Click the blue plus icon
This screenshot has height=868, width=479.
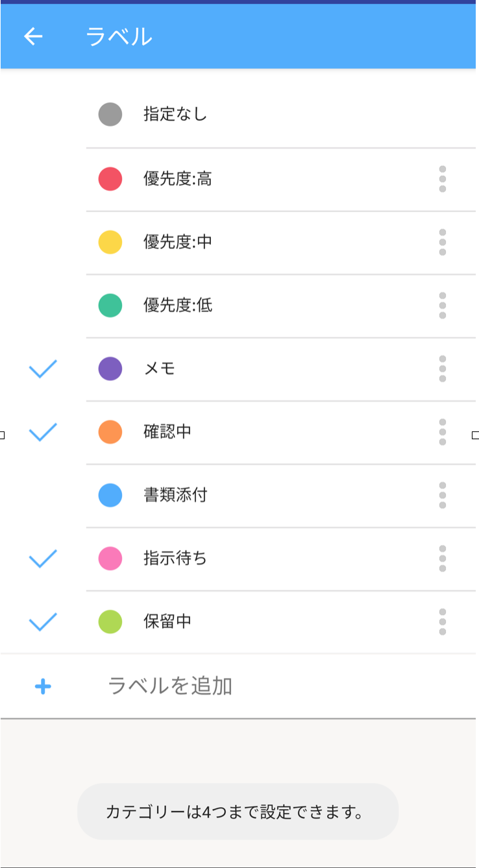pyautogui.click(x=43, y=686)
